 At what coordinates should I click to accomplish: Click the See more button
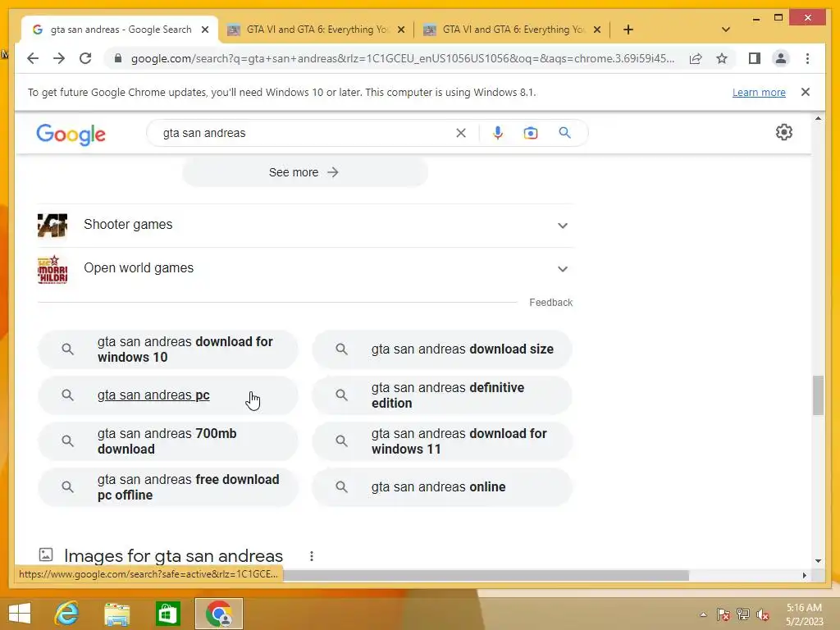pos(305,172)
